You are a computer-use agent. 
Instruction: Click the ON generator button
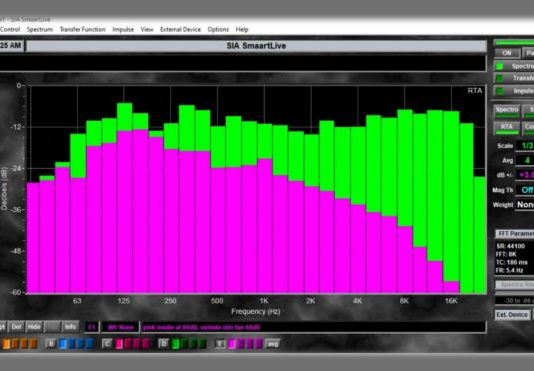[507, 53]
